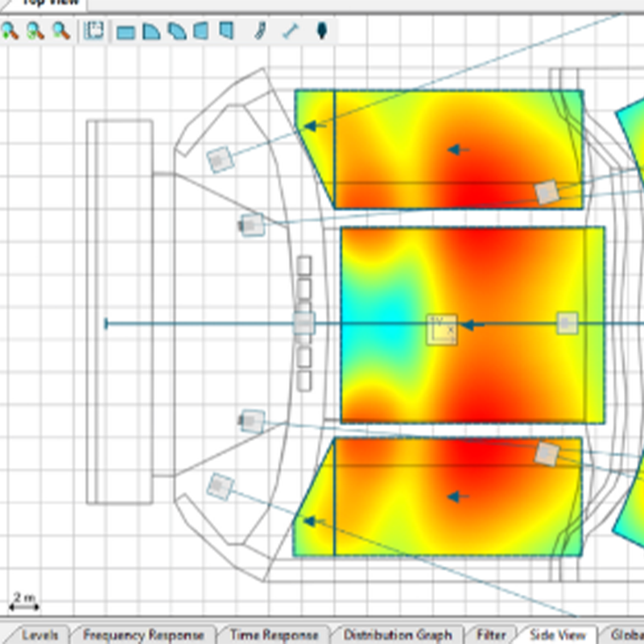
Task: Open the Filter tab
Action: pos(491,634)
